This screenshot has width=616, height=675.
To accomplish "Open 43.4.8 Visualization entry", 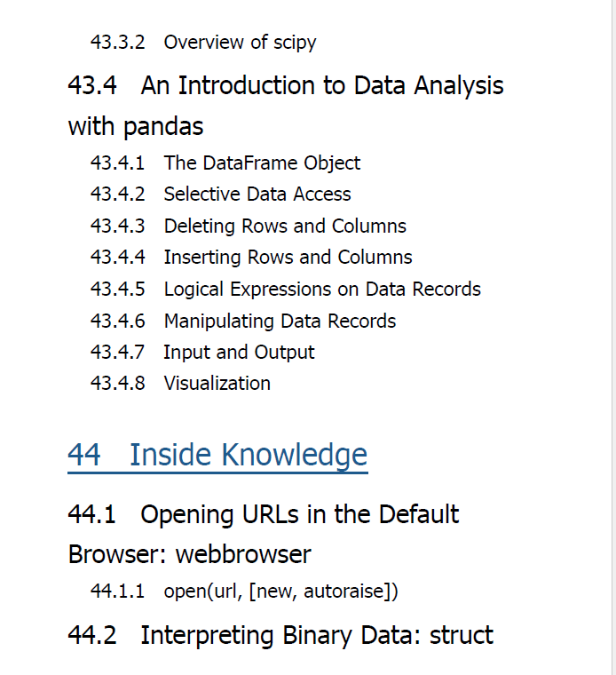I will (x=180, y=383).
